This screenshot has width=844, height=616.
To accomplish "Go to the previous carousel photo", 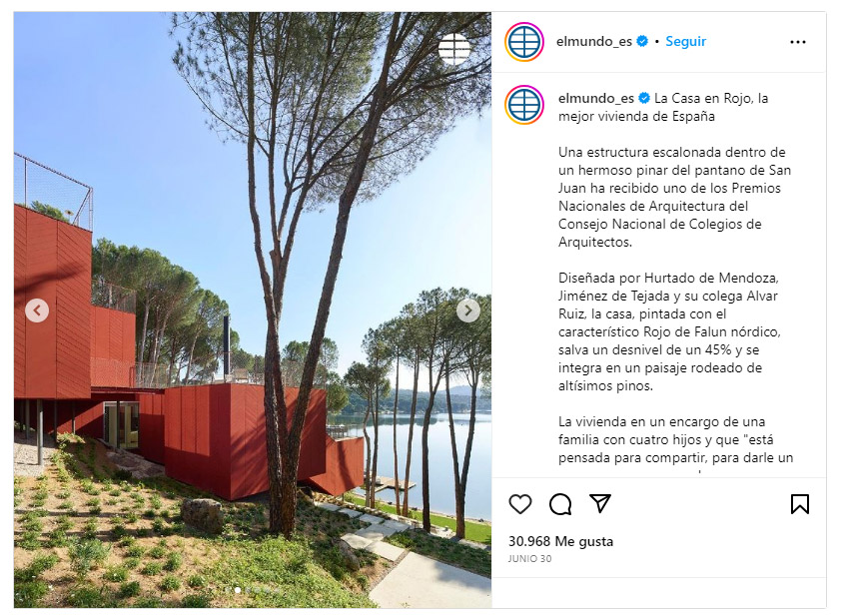I will 37,310.
